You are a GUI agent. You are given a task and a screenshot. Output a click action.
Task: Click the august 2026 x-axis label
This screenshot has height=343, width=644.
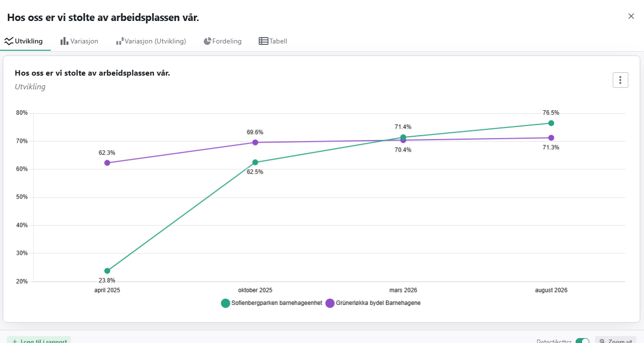pyautogui.click(x=551, y=290)
